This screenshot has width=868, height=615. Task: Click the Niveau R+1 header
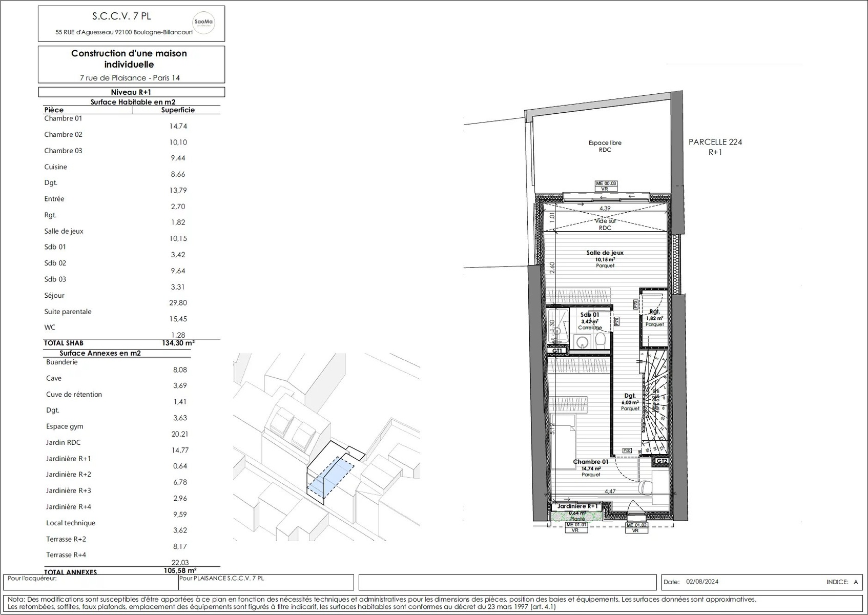(x=131, y=92)
